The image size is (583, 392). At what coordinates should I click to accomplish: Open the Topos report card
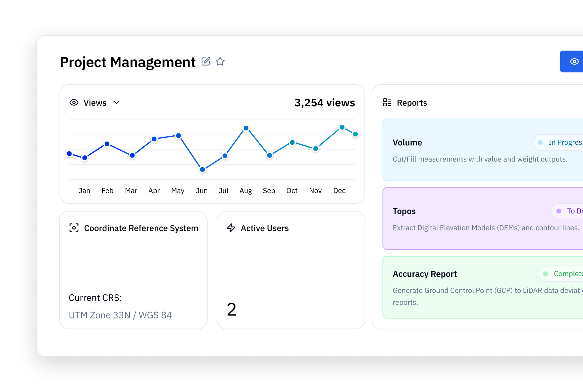tap(483, 219)
